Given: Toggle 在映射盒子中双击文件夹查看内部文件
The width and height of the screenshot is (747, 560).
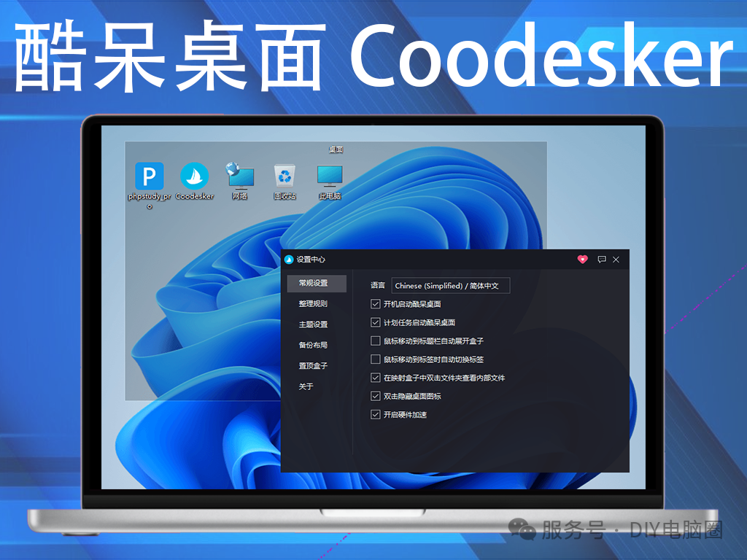Looking at the screenshot, I should [376, 378].
